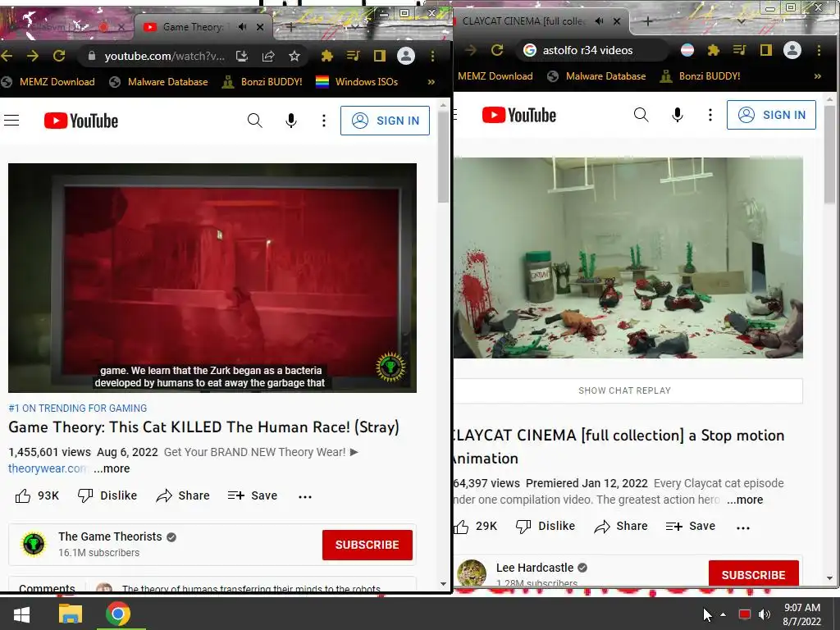Open #1 ON TRENDING FOR GAMING link
This screenshot has height=630, width=840.
tap(78, 409)
